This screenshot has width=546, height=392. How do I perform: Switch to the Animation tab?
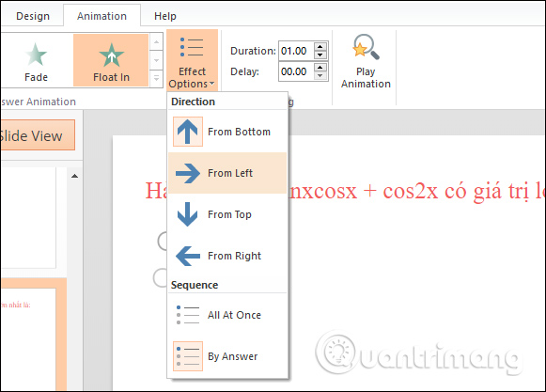[101, 16]
